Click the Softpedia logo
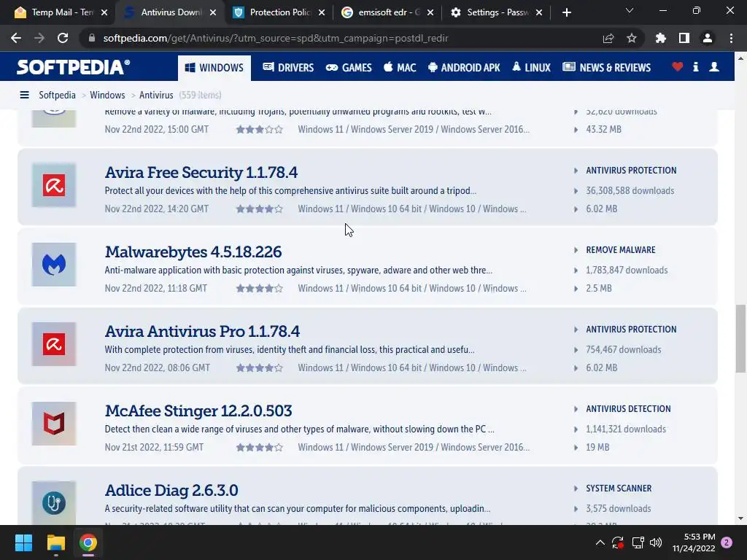 [x=73, y=67]
